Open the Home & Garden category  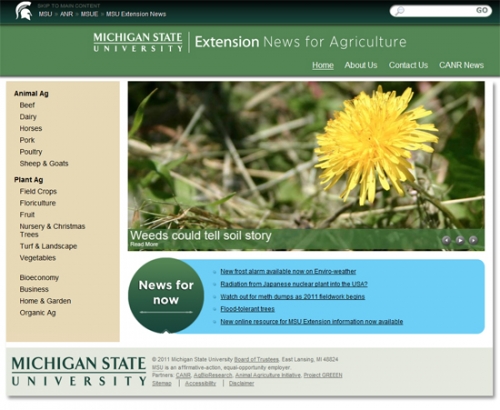(45, 301)
